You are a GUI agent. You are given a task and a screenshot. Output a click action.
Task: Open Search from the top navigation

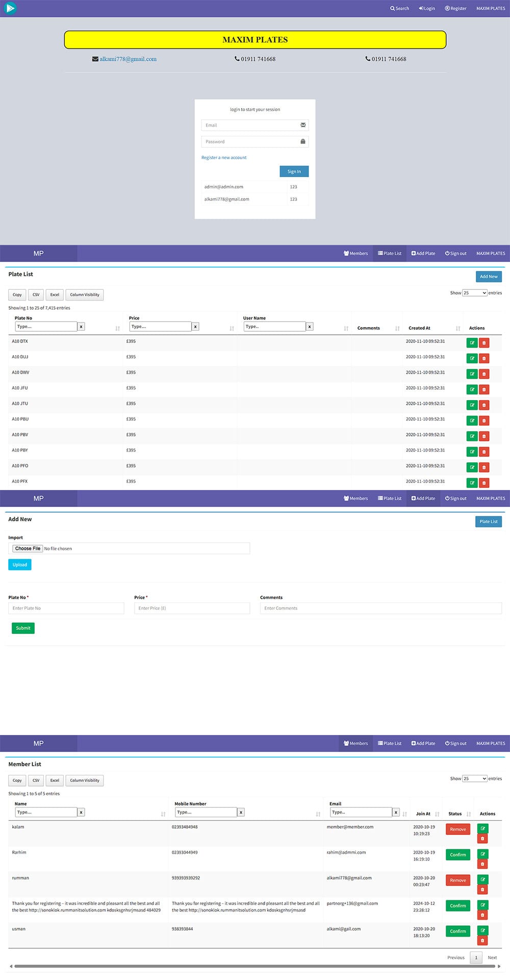pyautogui.click(x=400, y=9)
